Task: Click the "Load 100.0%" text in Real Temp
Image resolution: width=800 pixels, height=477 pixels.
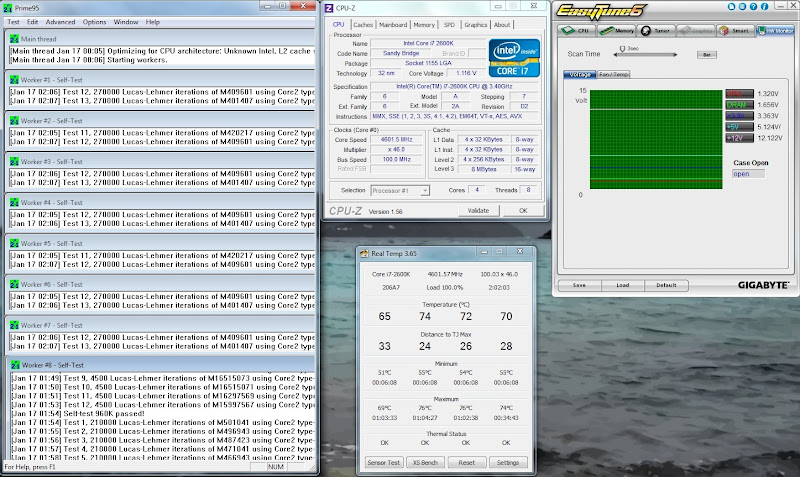Action: [444, 287]
